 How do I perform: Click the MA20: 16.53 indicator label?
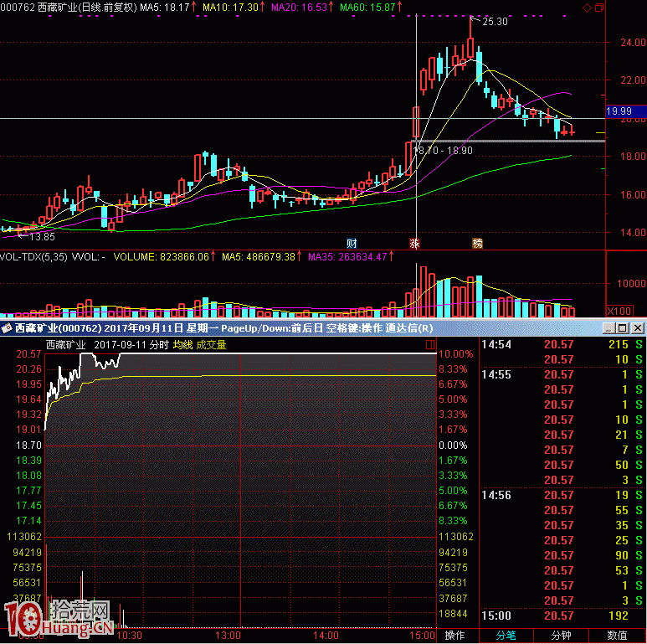tap(299, 7)
